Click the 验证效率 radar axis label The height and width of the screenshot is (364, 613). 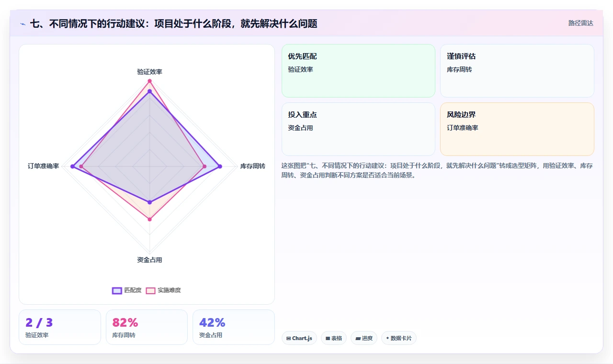(149, 72)
